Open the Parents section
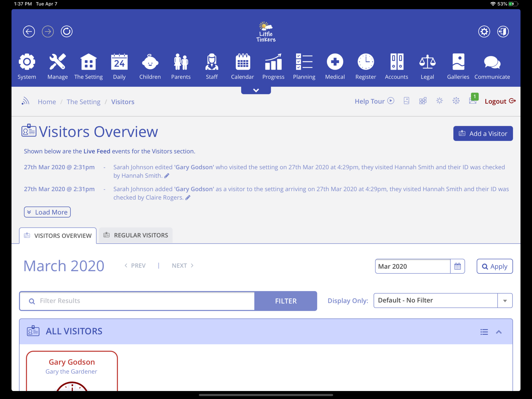Screen dimensions: 532x399 point(181,66)
